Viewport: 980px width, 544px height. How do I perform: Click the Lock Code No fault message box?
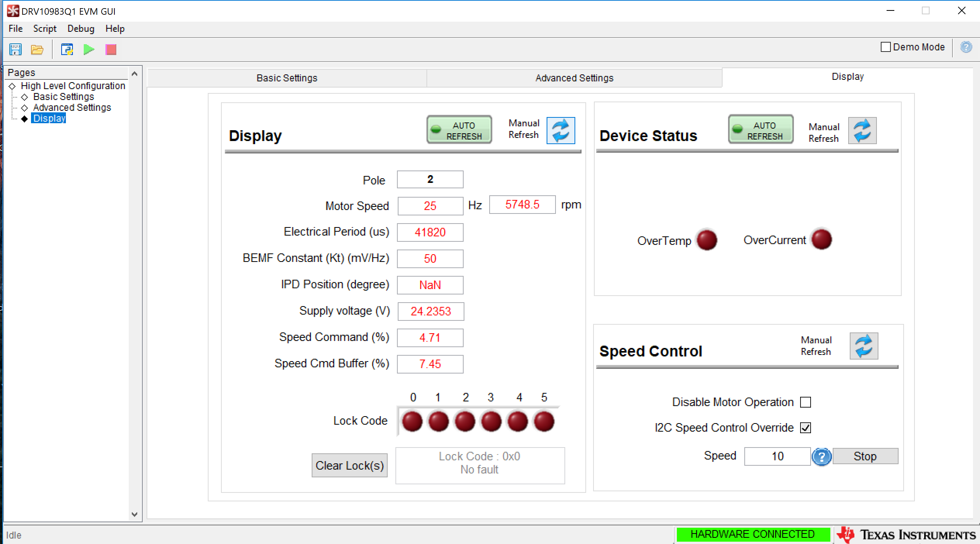point(480,465)
